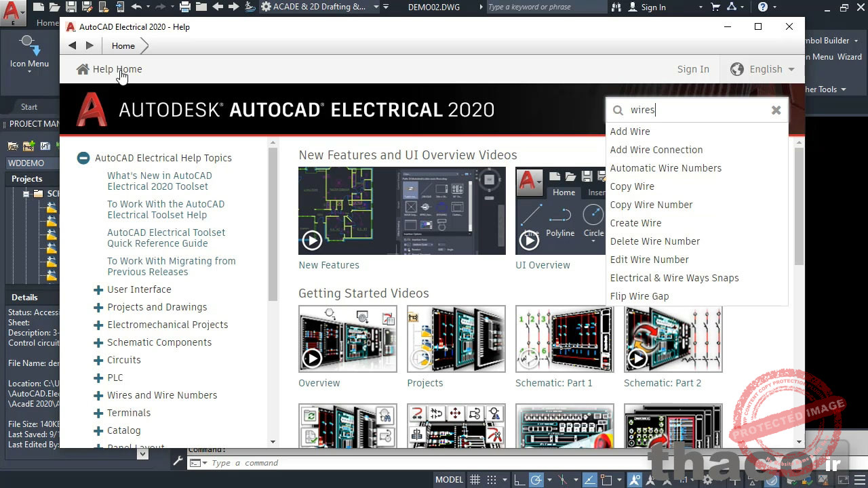Screen dimensions: 868x488
Task: Toggle Ortho mode on the status bar
Action: tap(520, 480)
